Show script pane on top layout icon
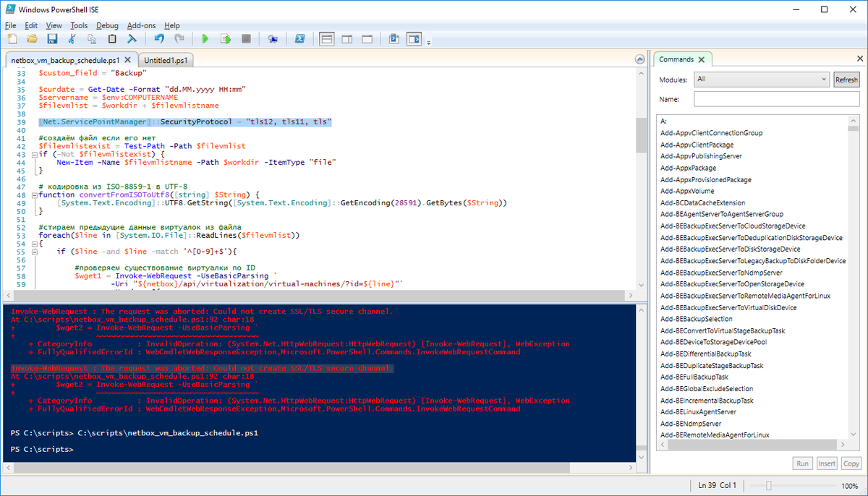 (x=327, y=39)
